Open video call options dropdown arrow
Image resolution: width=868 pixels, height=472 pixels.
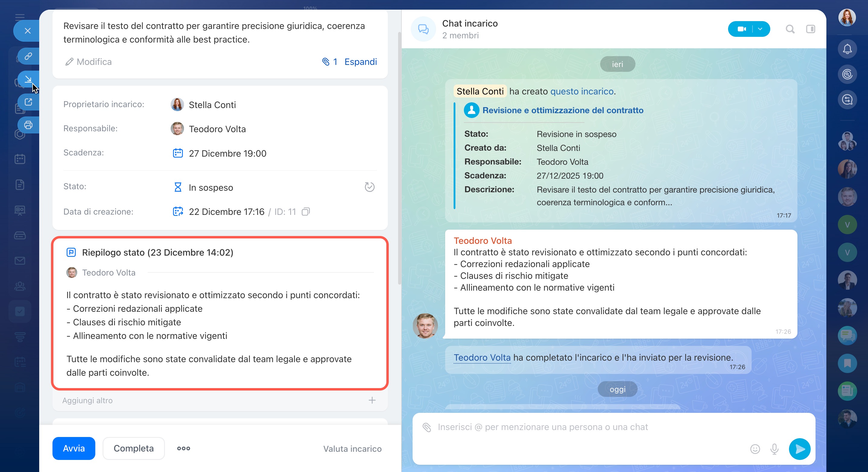(760, 29)
